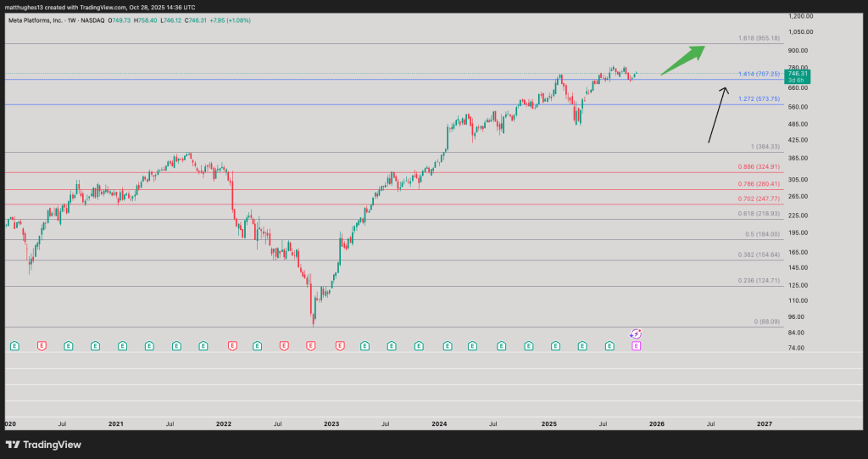Click the split icon above the purple earnings marker

click(x=636, y=334)
